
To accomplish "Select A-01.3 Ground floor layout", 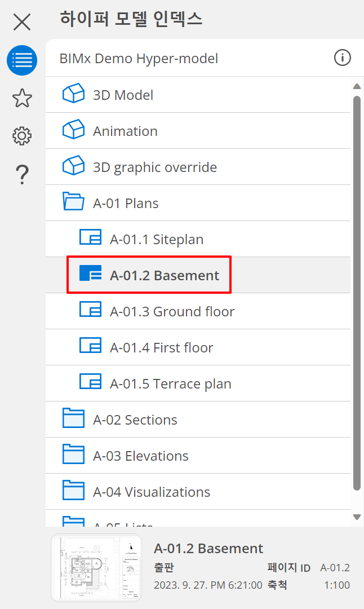I will [172, 312].
